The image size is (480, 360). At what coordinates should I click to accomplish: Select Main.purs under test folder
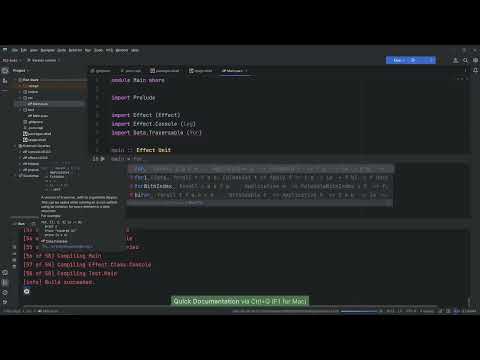38,116
